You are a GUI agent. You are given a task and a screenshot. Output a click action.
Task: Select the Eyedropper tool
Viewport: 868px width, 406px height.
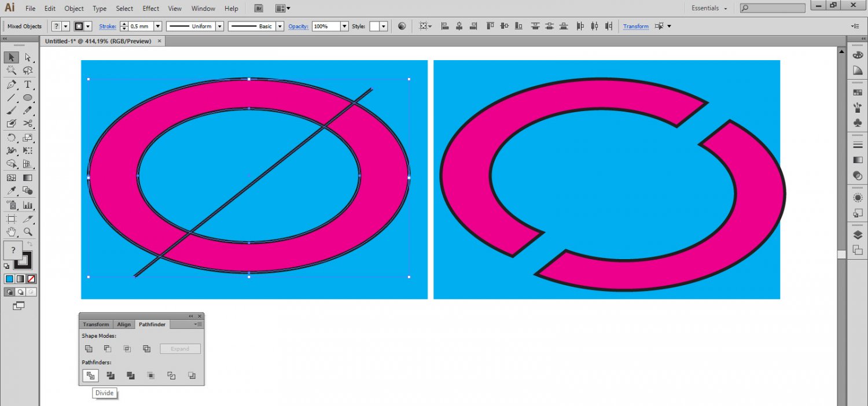click(x=11, y=191)
